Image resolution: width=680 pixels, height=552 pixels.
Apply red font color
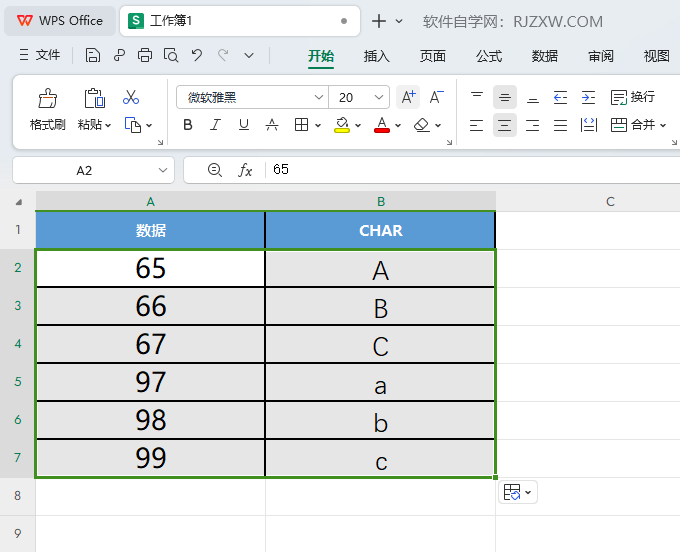382,125
